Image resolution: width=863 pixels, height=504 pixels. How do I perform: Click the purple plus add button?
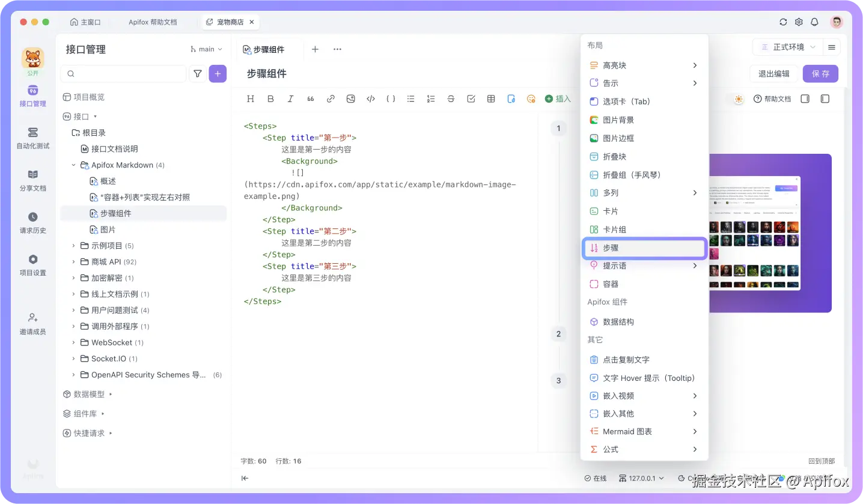coord(218,74)
